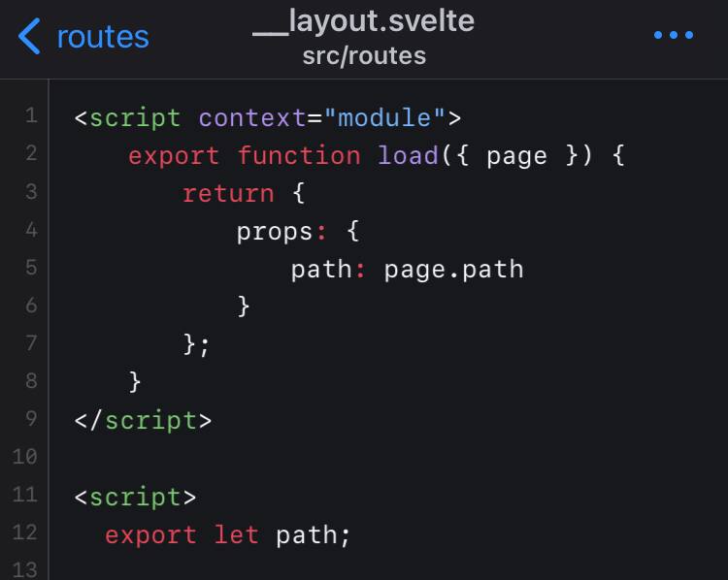The image size is (728, 580).
Task: Click the 'let' keyword on line 12
Action: pos(236,535)
